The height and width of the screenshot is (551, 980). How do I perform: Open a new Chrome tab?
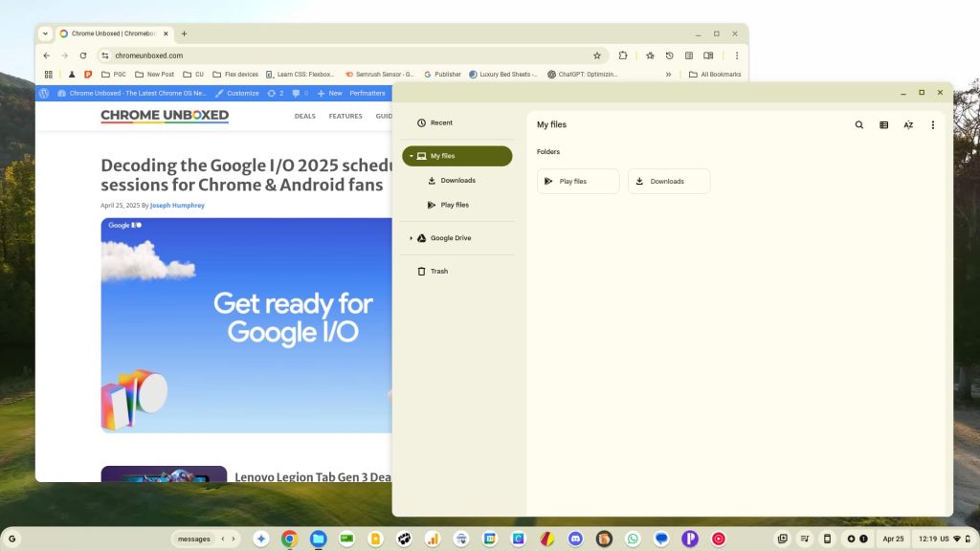coord(184,33)
